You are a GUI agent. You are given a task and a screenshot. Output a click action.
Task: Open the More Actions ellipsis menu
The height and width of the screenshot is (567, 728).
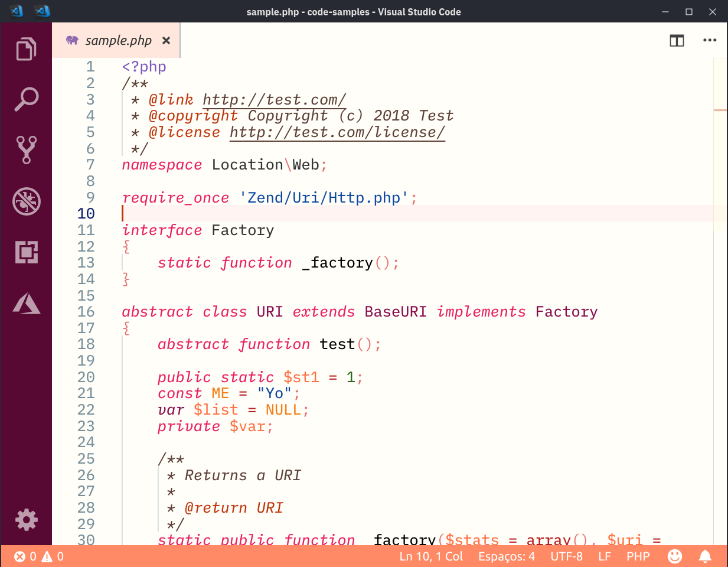(x=710, y=40)
